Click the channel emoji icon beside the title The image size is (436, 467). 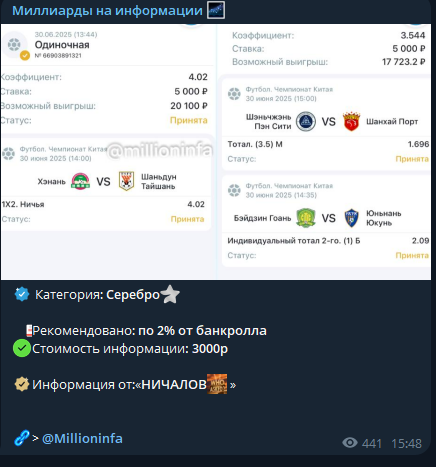(x=216, y=10)
